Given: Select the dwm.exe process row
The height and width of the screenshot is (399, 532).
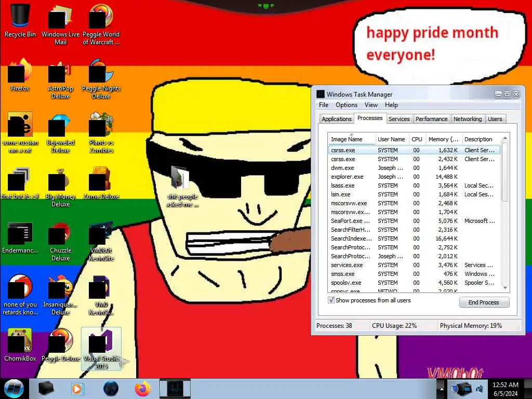Looking at the screenshot, I should (414, 168).
